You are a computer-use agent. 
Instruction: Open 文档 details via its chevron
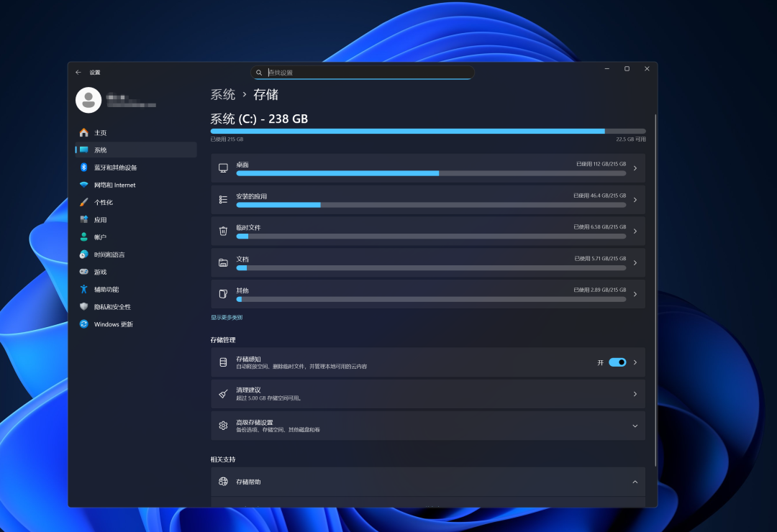pos(635,262)
